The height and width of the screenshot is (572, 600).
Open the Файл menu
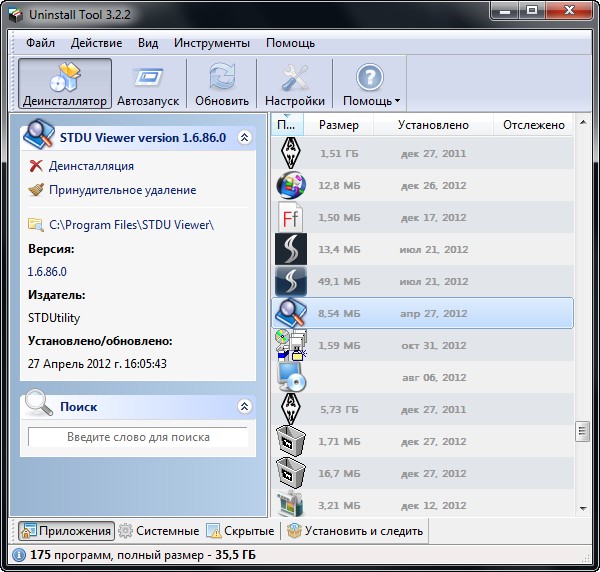(x=41, y=43)
